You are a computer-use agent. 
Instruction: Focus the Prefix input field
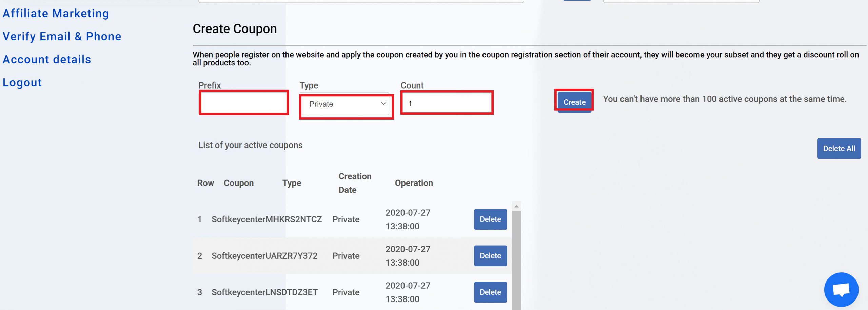(x=243, y=103)
